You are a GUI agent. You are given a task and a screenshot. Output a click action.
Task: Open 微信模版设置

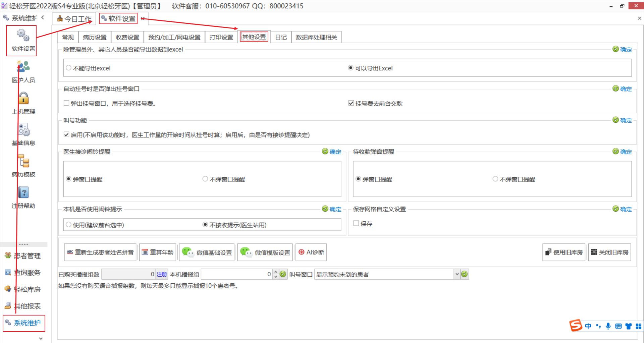click(x=265, y=252)
